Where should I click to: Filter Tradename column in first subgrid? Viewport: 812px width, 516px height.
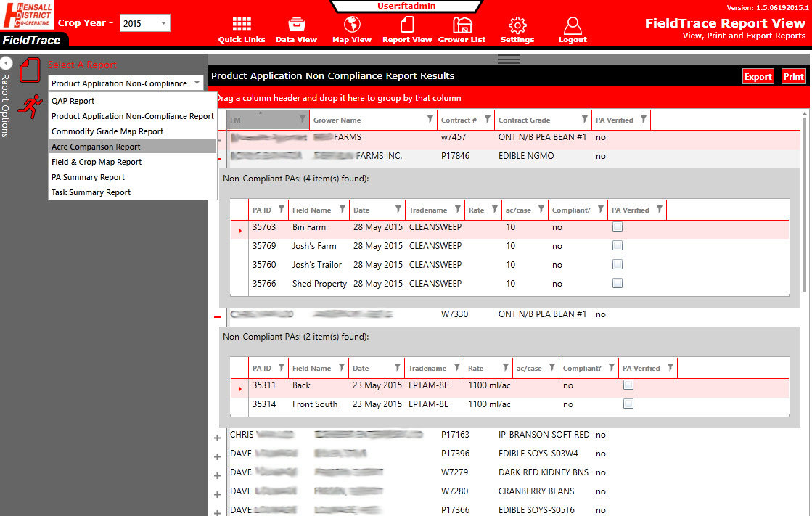(x=457, y=209)
